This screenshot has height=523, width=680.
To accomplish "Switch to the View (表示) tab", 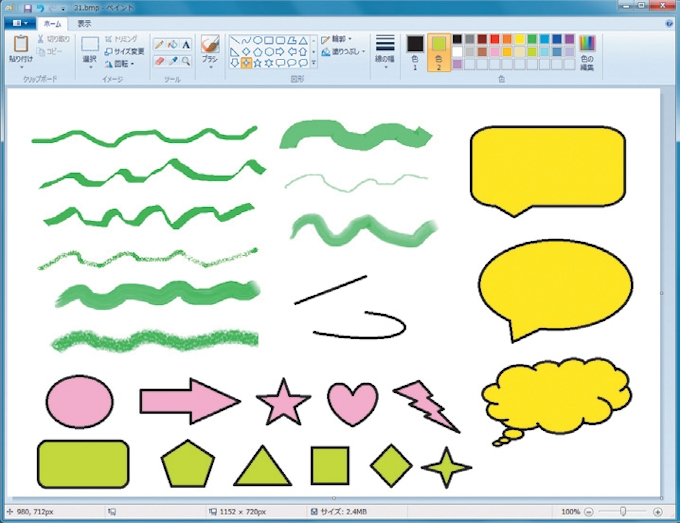I will click(84, 23).
